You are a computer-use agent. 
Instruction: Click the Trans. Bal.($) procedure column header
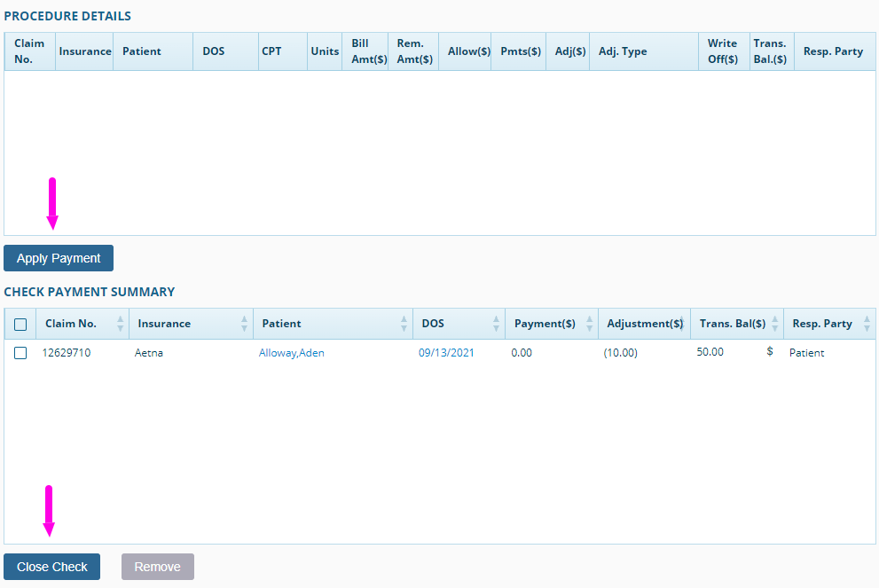pos(770,51)
